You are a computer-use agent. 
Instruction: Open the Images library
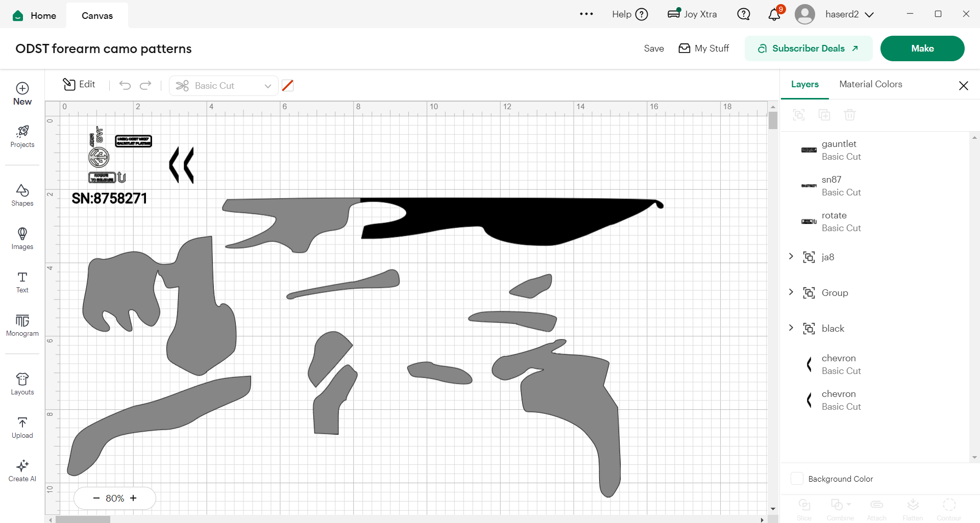pos(22,239)
